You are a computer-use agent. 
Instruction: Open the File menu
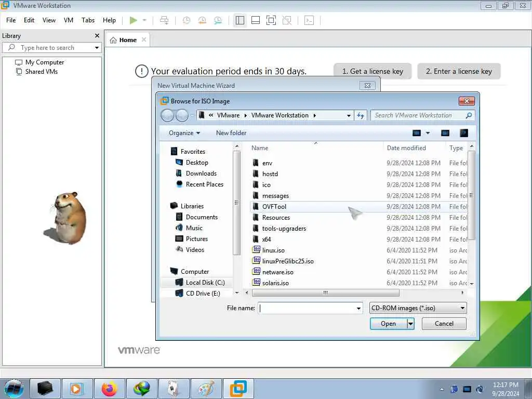[11, 20]
